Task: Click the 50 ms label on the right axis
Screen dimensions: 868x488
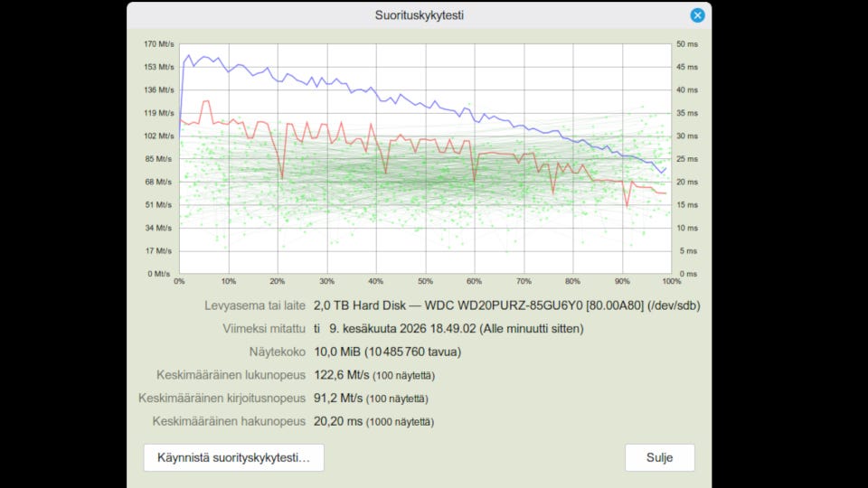Action: [689, 43]
